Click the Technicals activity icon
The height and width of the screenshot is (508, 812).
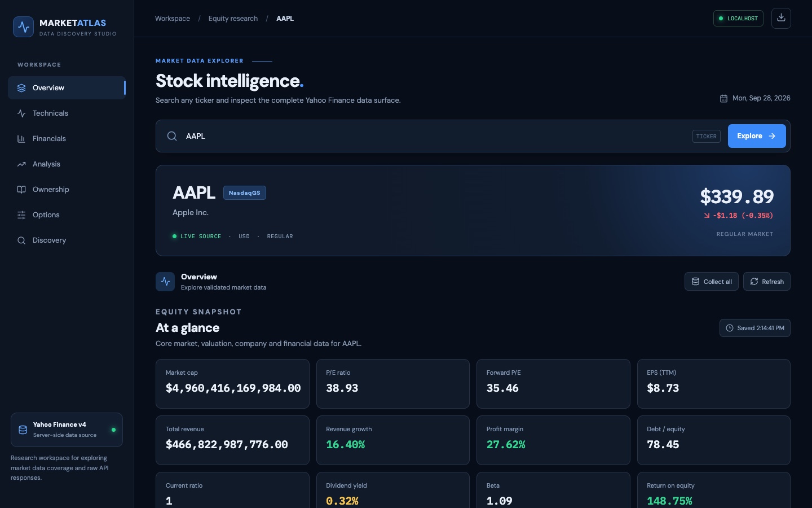(21, 113)
